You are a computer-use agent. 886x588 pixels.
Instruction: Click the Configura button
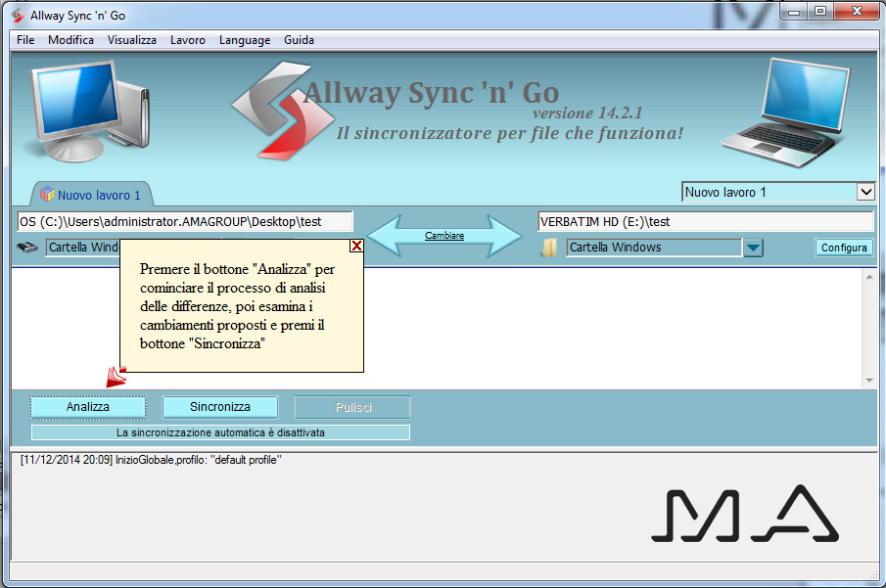pos(844,248)
